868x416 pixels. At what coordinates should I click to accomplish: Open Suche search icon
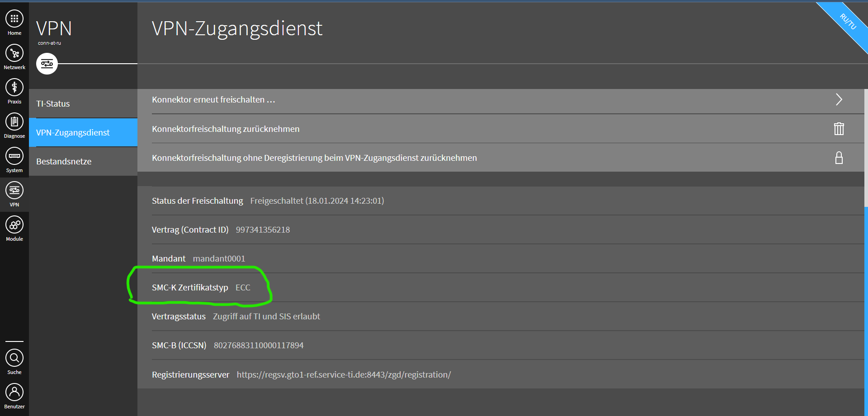tap(14, 358)
